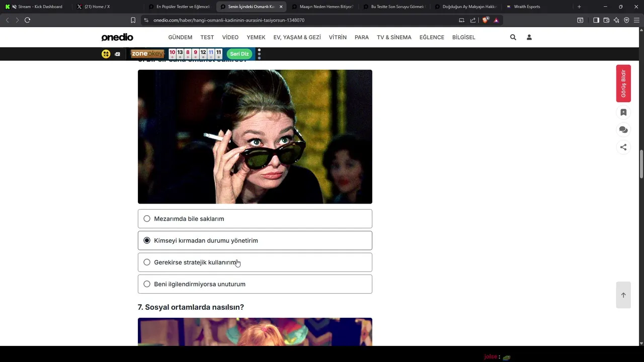Click question 7 image preview
This screenshot has height=362, width=644.
pyautogui.click(x=255, y=332)
